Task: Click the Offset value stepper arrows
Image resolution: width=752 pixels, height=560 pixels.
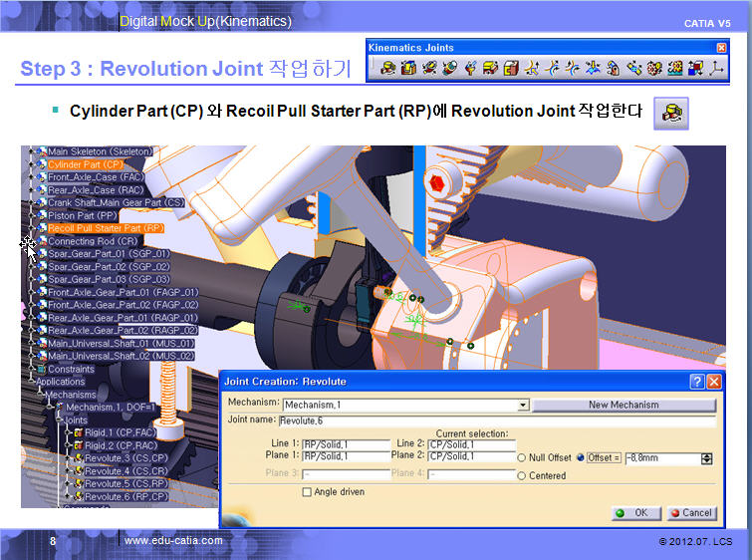Action: (706, 458)
